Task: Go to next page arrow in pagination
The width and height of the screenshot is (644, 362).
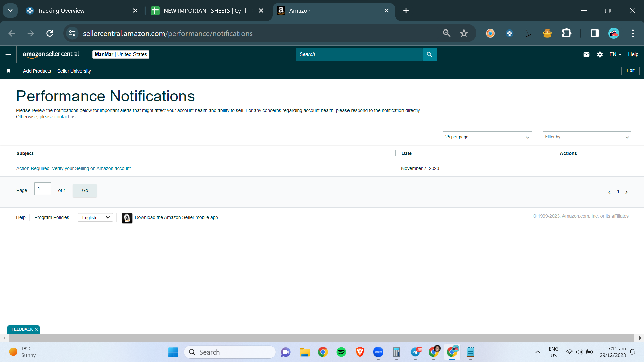Action: [x=626, y=192]
